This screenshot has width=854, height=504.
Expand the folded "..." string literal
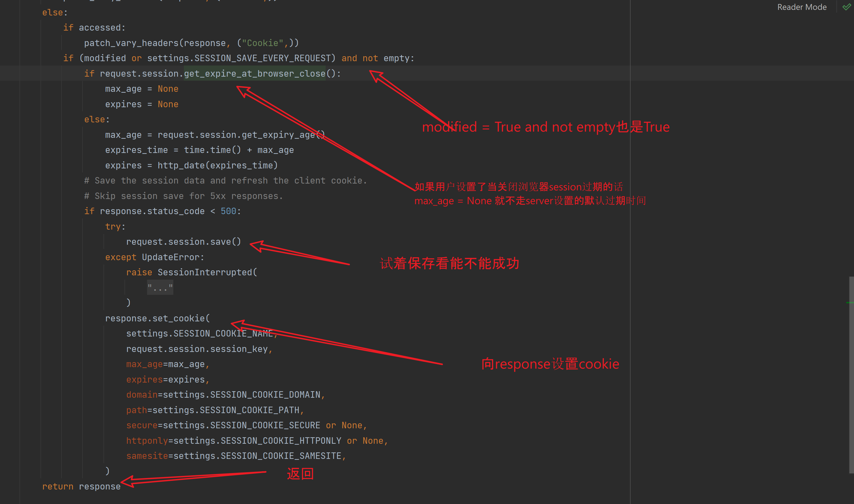coord(160,288)
